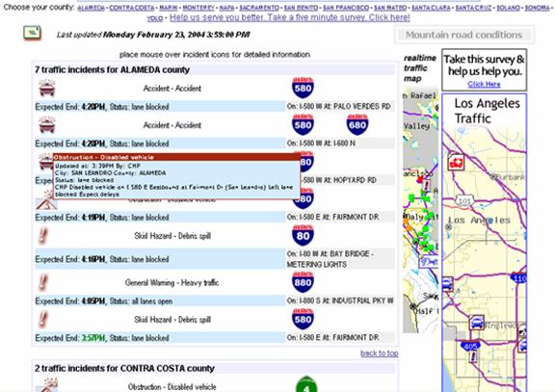The image size is (555, 392).
Task: Click the first accident car icon
Action: coord(47,88)
